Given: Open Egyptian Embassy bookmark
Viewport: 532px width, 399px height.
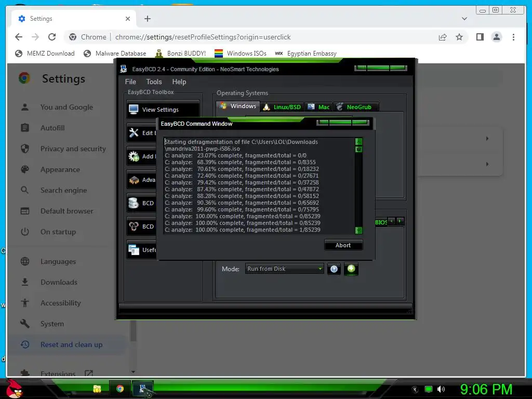Looking at the screenshot, I should pyautogui.click(x=305, y=54).
